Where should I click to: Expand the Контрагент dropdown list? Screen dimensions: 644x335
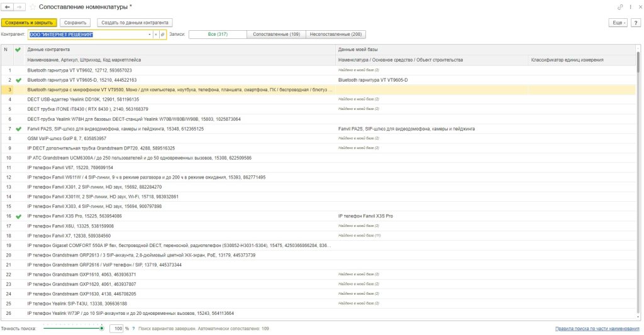(150, 35)
